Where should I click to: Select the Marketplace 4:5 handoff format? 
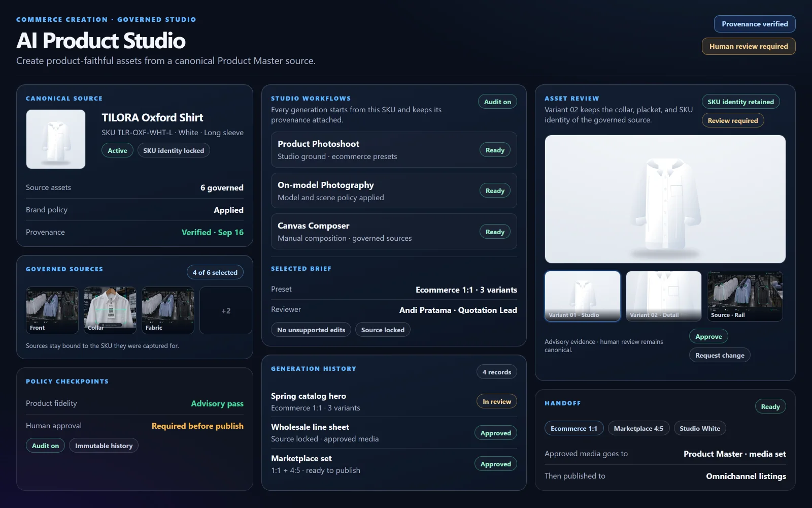pyautogui.click(x=638, y=428)
